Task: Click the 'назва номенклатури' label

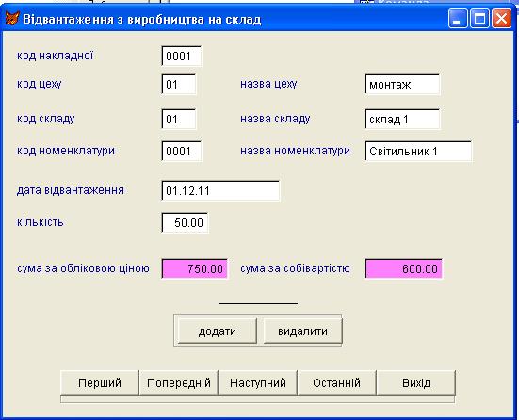Action: coord(295,151)
